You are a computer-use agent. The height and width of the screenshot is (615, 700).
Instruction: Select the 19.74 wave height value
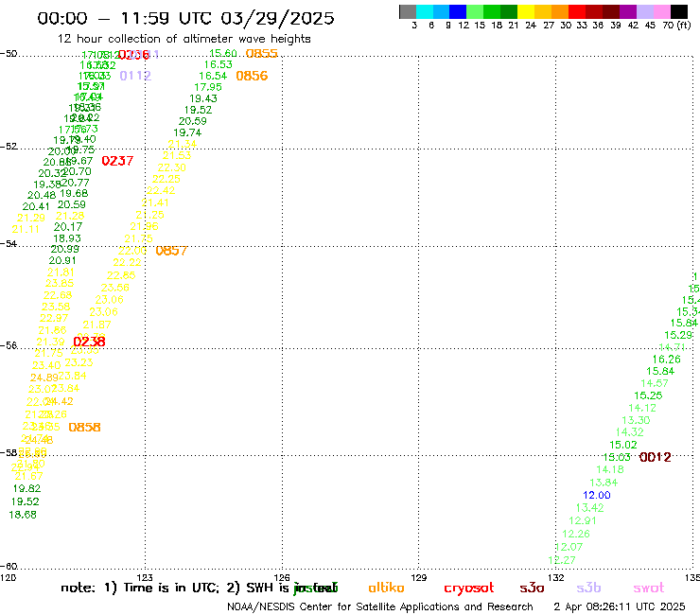click(x=187, y=132)
